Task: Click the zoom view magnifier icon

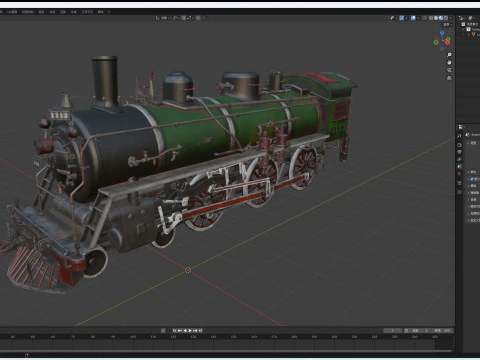Action: point(449,54)
